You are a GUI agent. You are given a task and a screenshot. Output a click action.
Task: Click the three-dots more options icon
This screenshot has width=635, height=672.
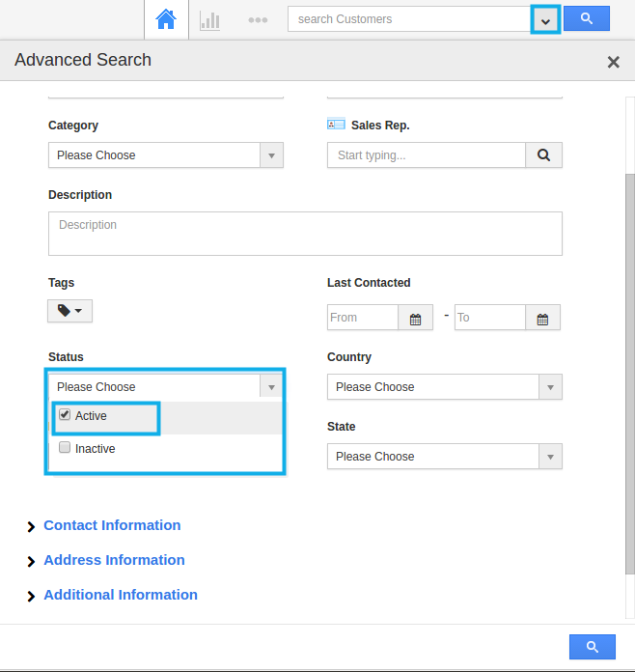pyautogui.click(x=258, y=19)
